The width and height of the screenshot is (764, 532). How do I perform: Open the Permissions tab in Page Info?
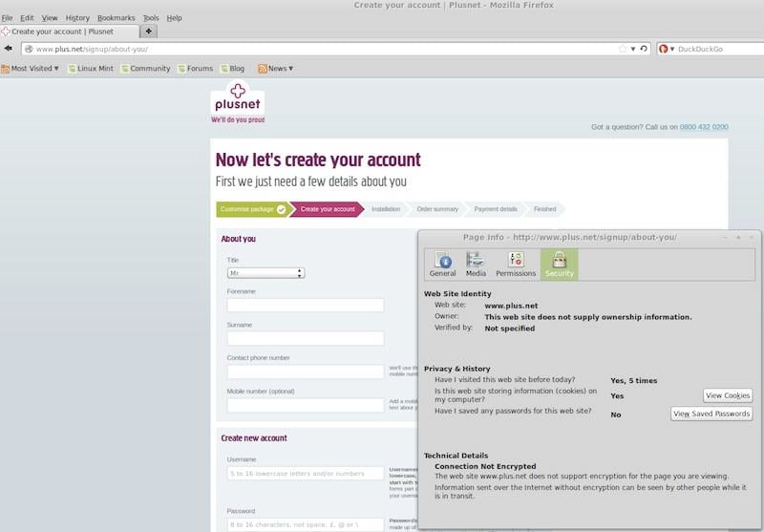(x=516, y=265)
